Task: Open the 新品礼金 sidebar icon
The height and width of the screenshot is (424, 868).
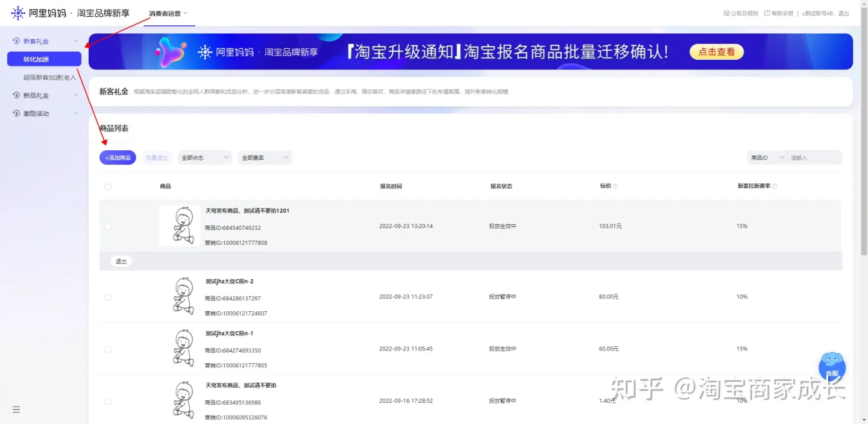Action: point(16,95)
